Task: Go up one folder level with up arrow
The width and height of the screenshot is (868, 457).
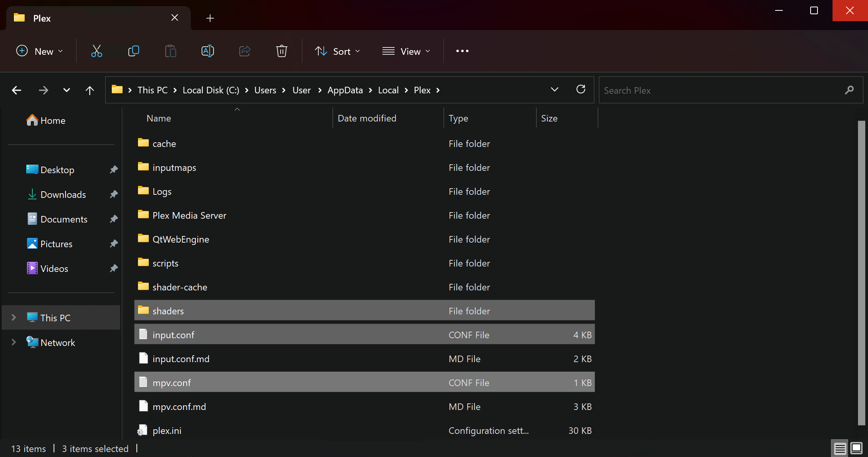Action: [89, 90]
